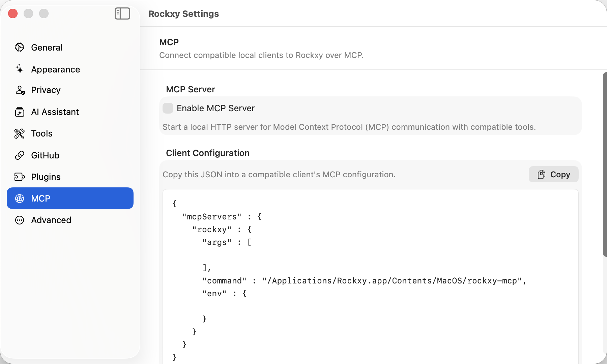Click the "Start a local HTTP server" description
Viewport: 607px width, 364px height.
(349, 127)
